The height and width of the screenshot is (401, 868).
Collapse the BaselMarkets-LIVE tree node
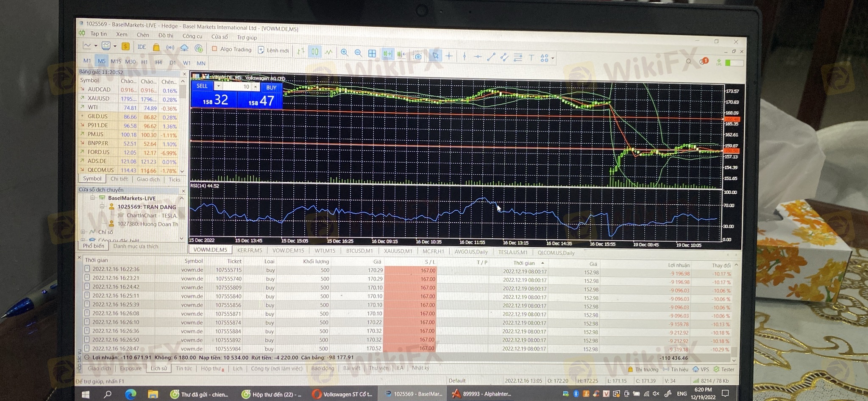pyautogui.click(x=92, y=198)
